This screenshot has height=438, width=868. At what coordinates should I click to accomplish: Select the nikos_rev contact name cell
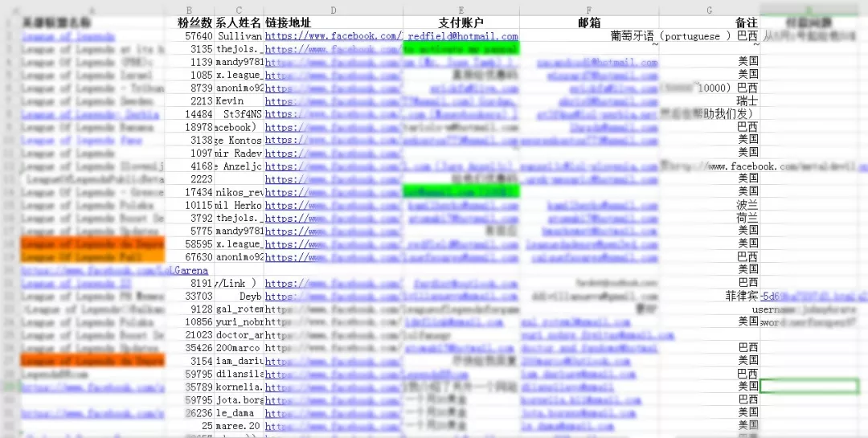tap(239, 192)
